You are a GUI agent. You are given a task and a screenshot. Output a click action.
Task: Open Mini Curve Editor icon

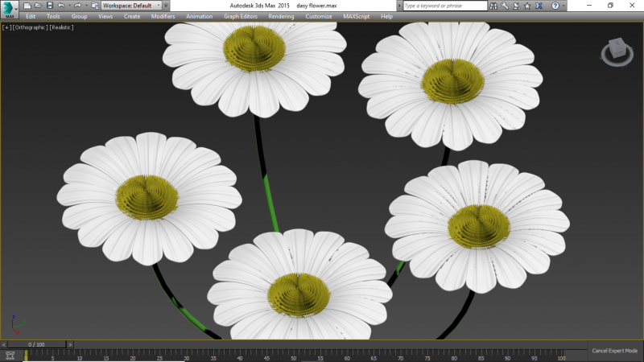(10, 356)
